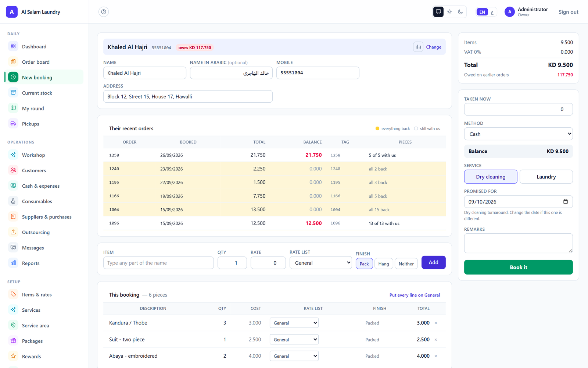Click the green Book it button
The width and height of the screenshot is (588, 368).
click(518, 267)
